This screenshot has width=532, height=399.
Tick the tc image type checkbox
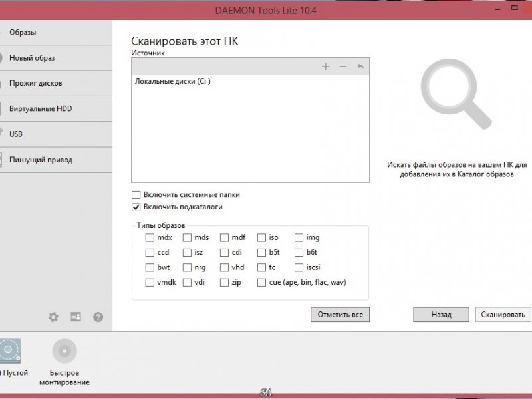(261, 268)
